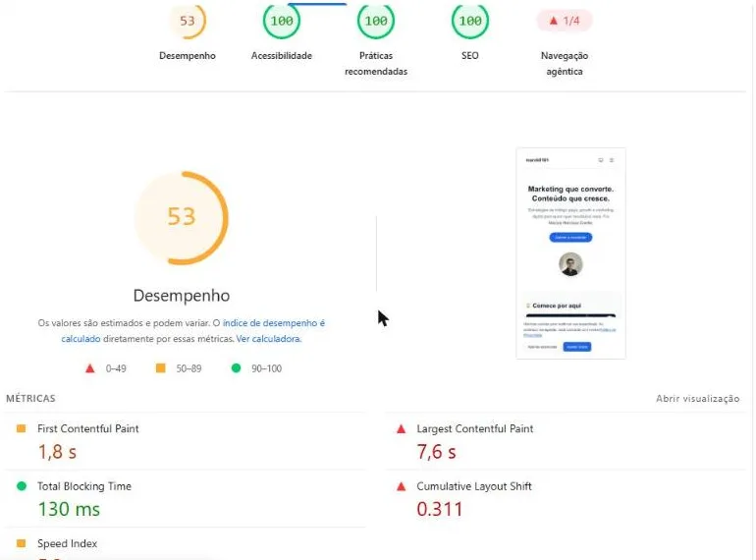Click the First Contentful Paint label
756x560 pixels.
coord(88,428)
